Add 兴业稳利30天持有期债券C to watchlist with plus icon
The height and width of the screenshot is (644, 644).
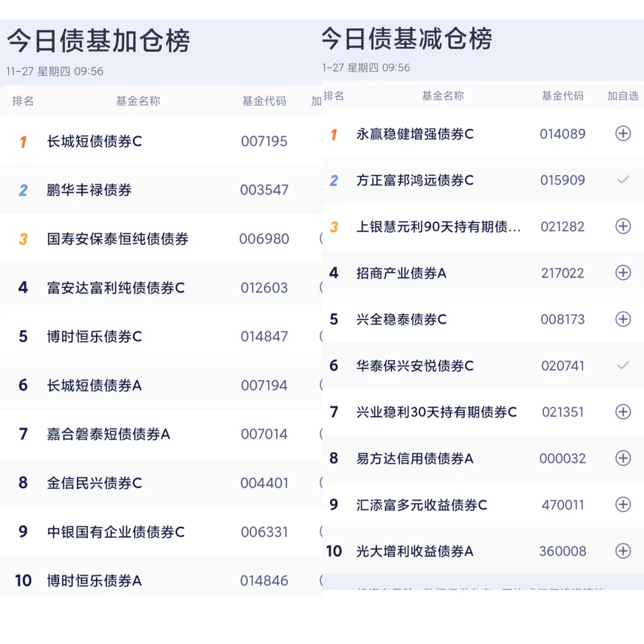click(623, 412)
